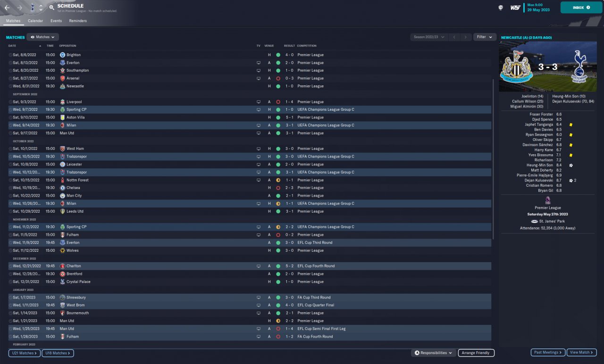Open the Matches view dropdown
The height and width of the screenshot is (364, 604).
point(42,37)
